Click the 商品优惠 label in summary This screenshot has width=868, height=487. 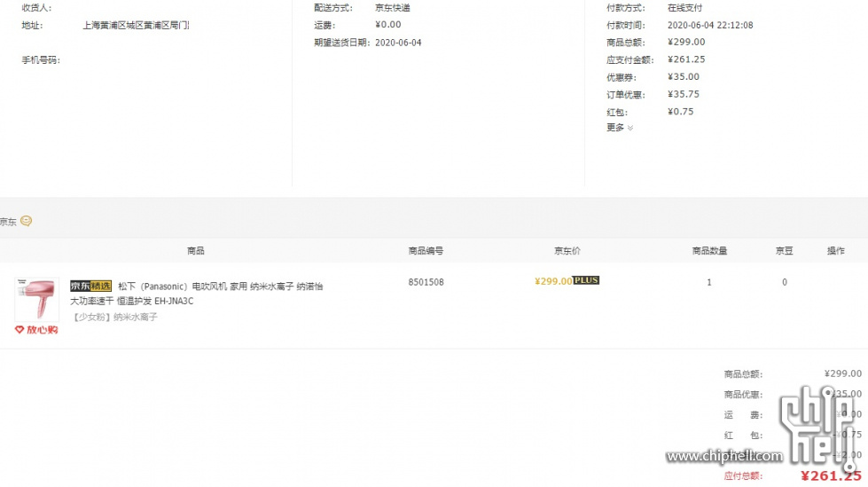(743, 395)
